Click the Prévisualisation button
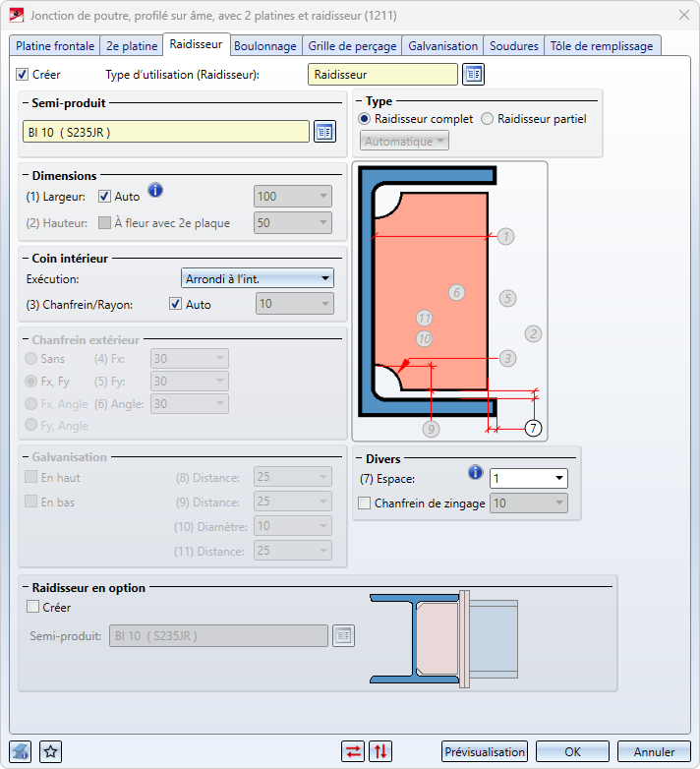 (485, 752)
